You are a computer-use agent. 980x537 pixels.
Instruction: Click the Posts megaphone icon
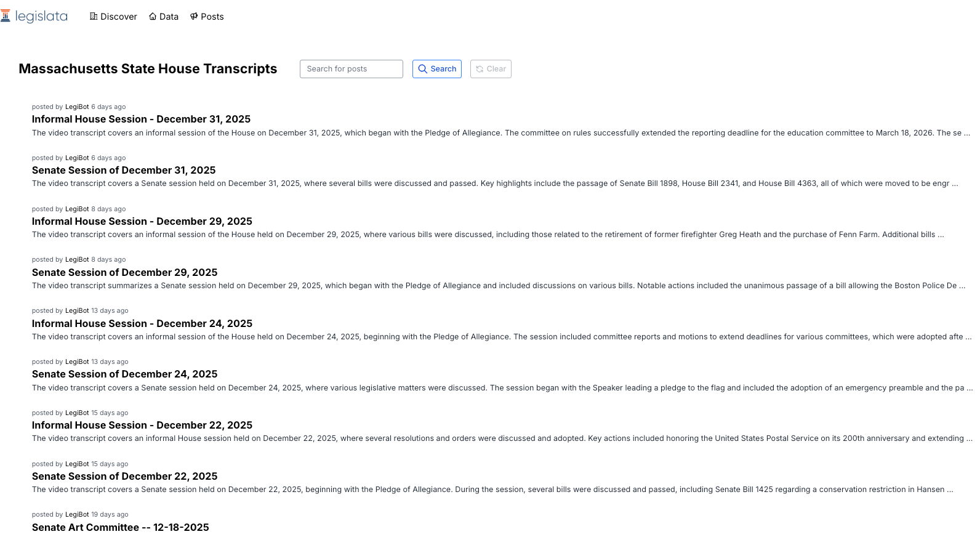click(194, 17)
